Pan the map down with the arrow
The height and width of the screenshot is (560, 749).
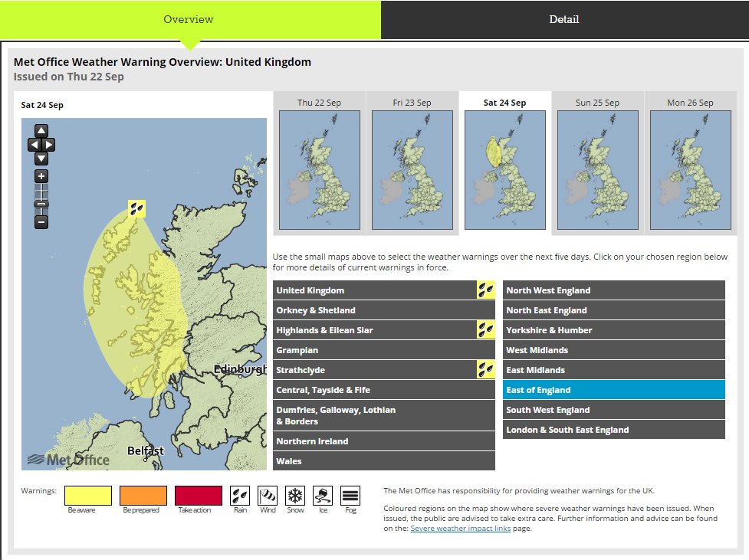41,159
